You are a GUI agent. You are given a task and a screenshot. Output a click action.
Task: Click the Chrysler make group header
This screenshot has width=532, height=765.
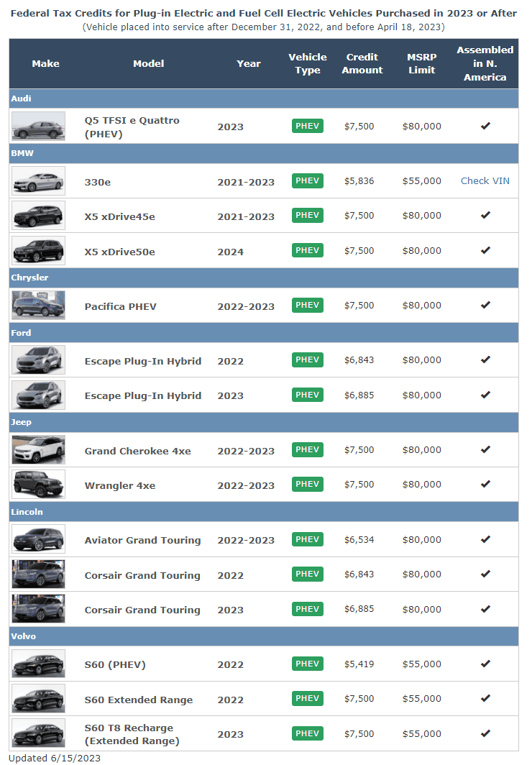[x=264, y=278]
